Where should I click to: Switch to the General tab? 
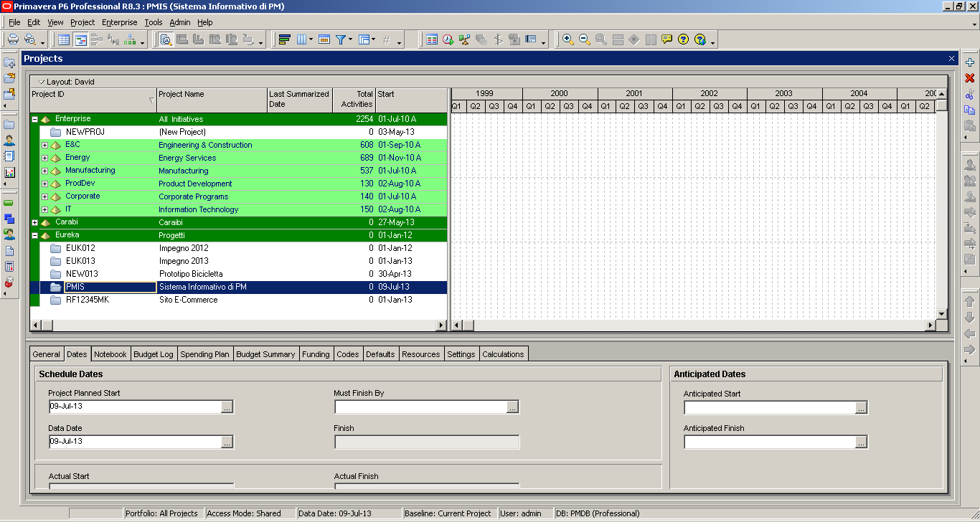point(47,354)
